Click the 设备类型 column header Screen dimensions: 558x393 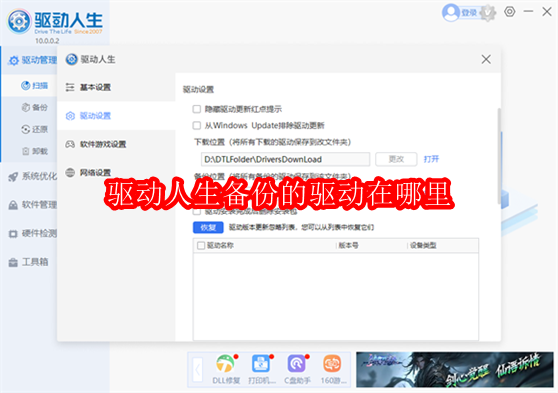423,245
